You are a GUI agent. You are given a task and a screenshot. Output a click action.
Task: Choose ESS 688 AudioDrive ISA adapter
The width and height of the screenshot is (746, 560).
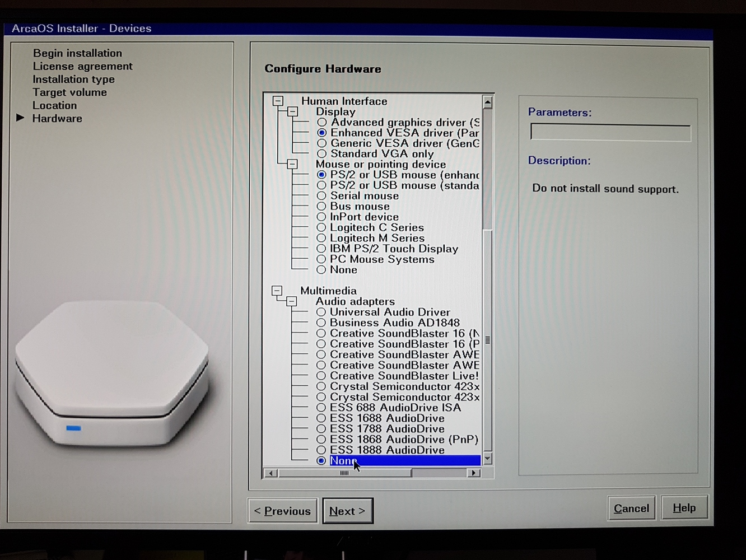coord(321,408)
